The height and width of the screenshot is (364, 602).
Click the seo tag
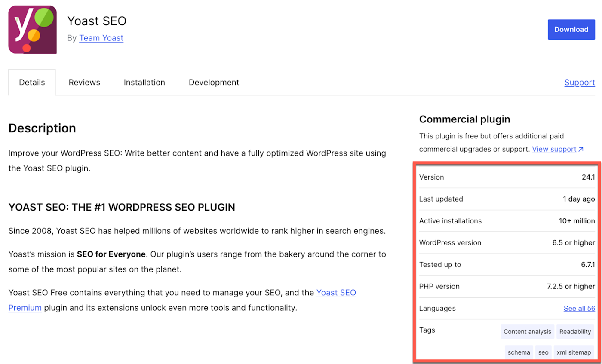point(544,352)
